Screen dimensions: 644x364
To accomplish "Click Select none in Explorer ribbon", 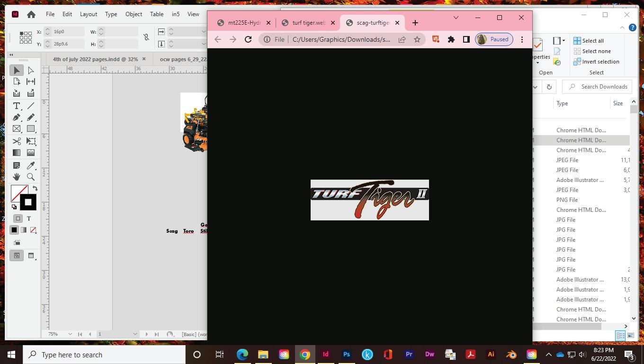I will tap(592, 51).
